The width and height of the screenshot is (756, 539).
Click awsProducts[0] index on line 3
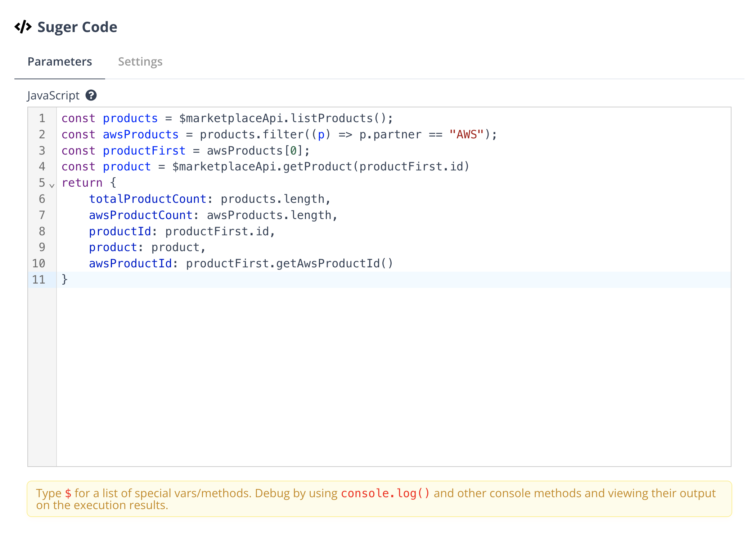[293, 151]
